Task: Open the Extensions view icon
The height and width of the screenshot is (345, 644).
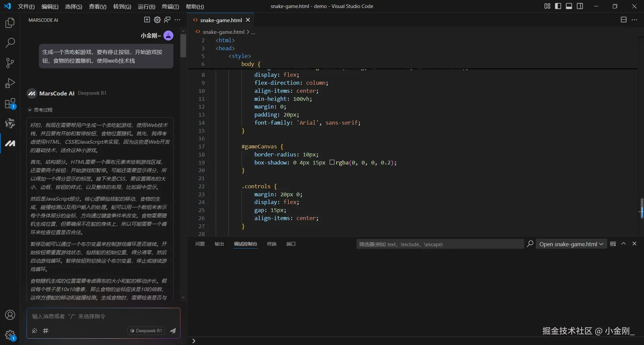Action: [x=10, y=103]
